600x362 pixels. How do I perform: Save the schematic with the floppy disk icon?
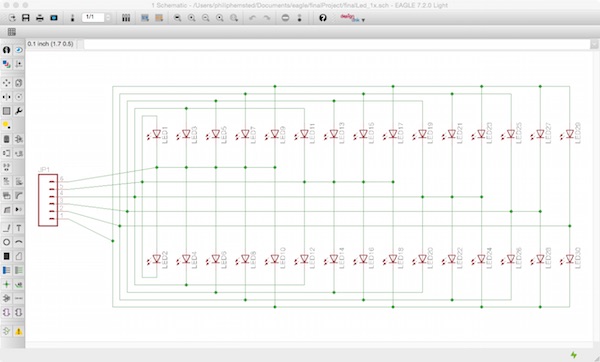coord(26,18)
